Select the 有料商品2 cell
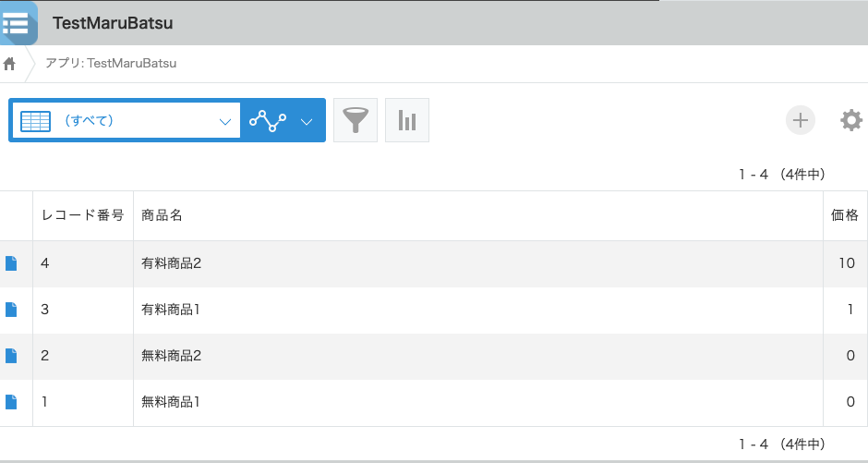 click(x=477, y=263)
